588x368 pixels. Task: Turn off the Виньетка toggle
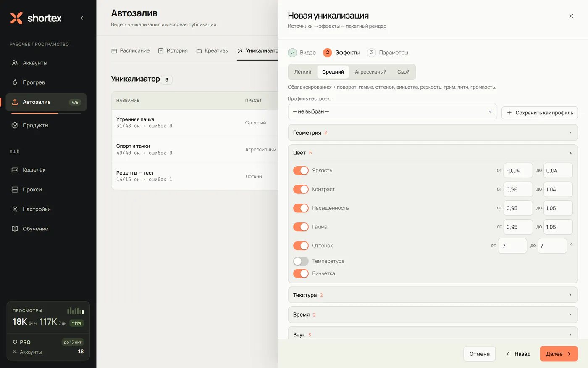pos(301,273)
